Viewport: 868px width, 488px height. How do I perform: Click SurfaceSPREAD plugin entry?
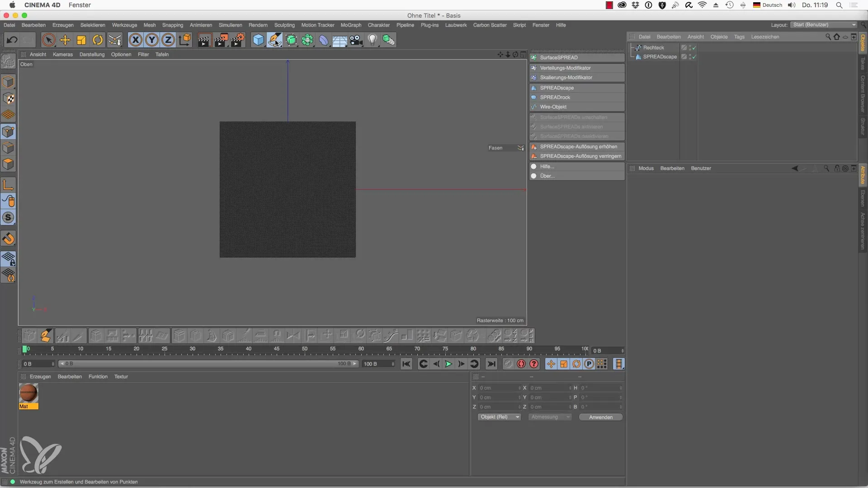(x=577, y=57)
